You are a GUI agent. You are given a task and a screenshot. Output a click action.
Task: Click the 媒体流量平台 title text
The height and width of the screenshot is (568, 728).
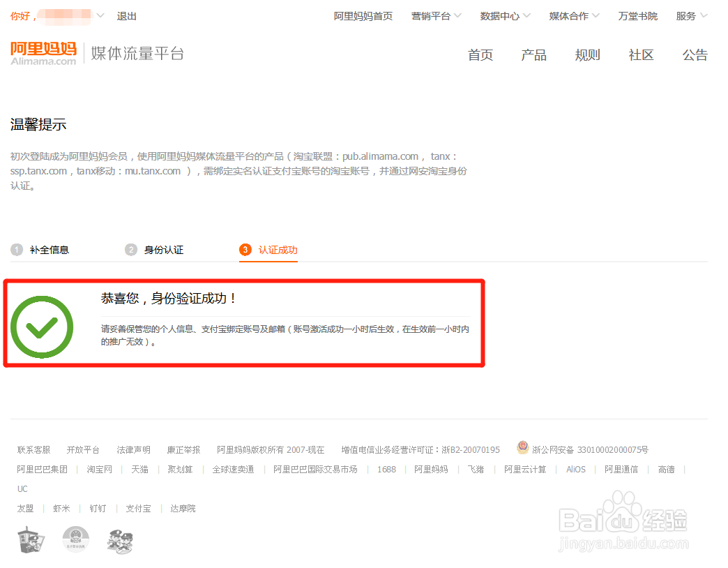pyautogui.click(x=137, y=54)
